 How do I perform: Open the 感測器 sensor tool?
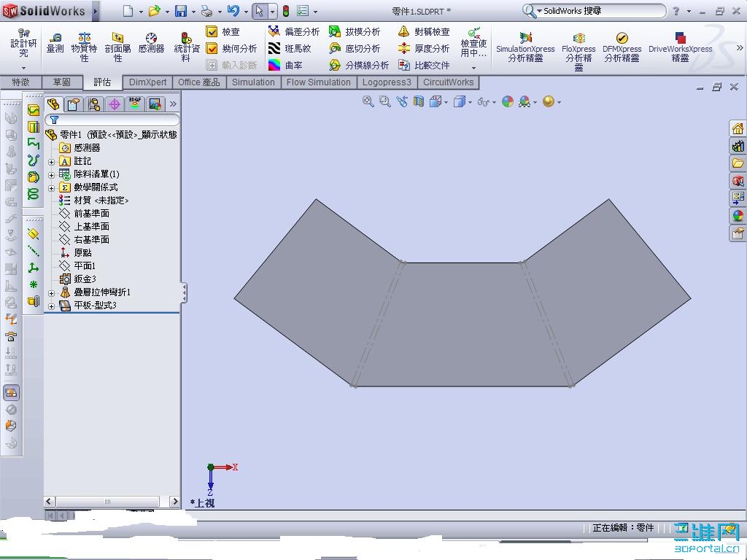click(151, 44)
